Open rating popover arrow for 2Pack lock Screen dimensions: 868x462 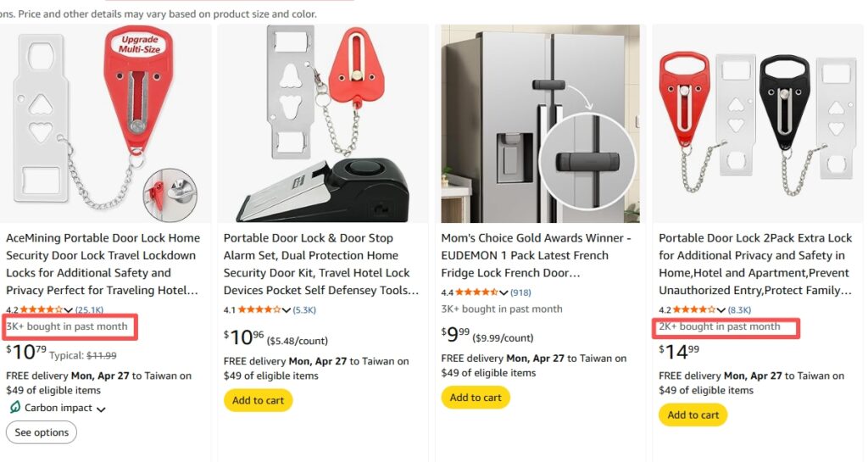point(722,310)
